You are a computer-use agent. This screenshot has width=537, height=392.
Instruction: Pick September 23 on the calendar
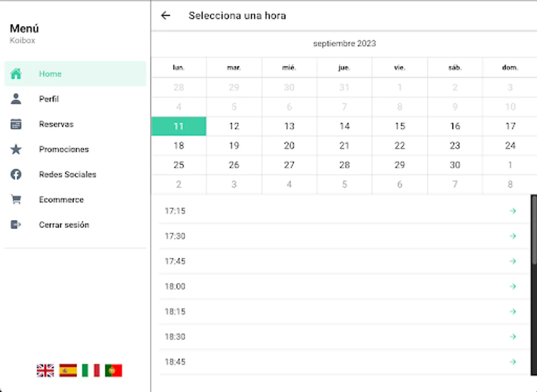click(455, 145)
